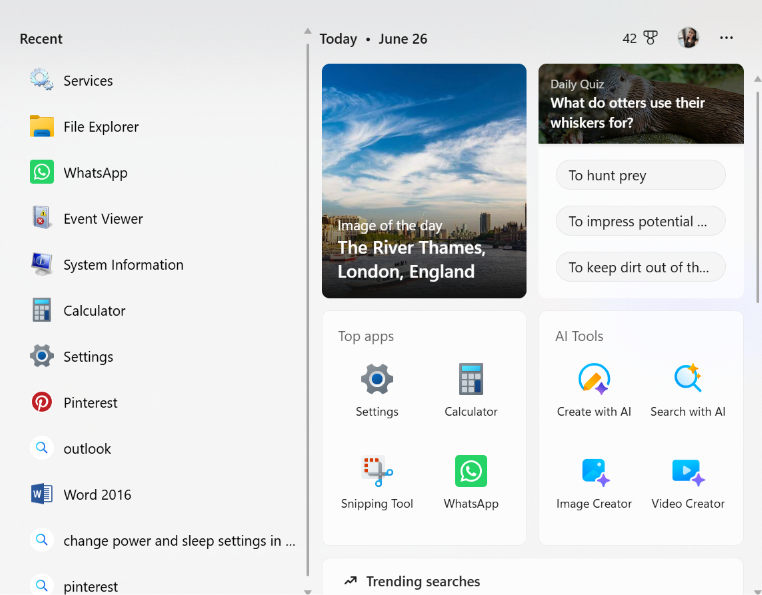Open the Word 2016 icon
Image resolution: width=762 pixels, height=595 pixels.
[x=41, y=494]
